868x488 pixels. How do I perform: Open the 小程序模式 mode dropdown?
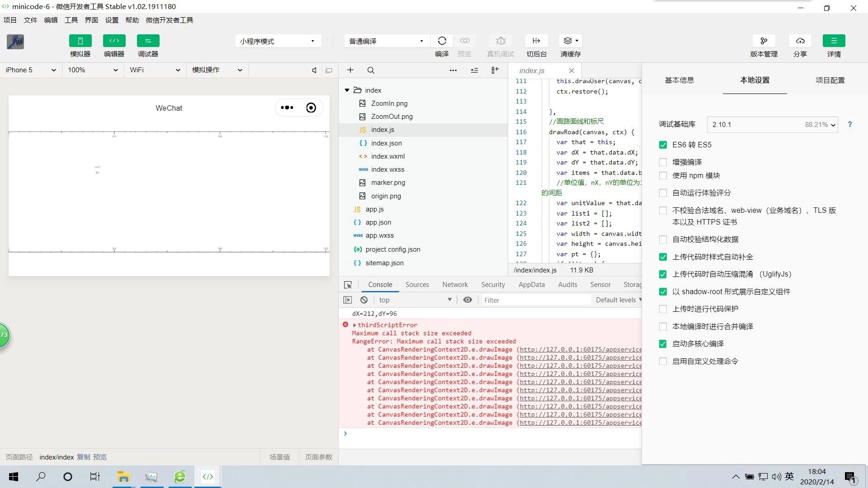coord(277,41)
